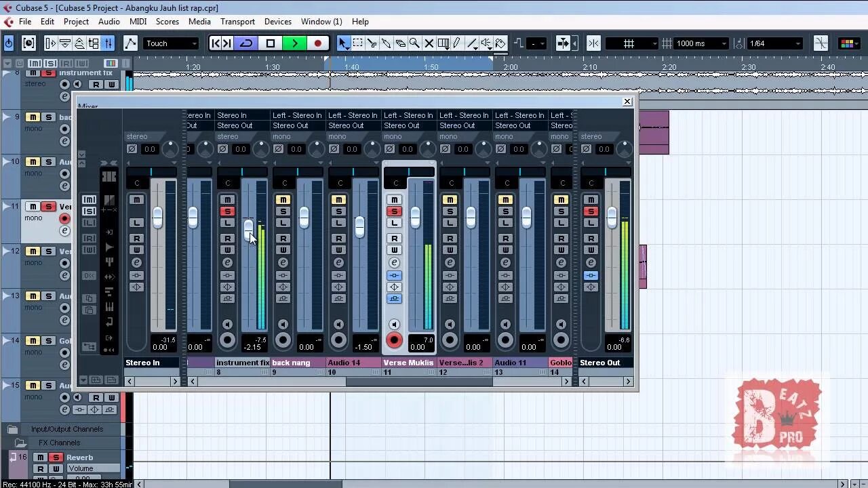Open the grid length dropdown showing 1000 ms
868x488 pixels.
701,43
